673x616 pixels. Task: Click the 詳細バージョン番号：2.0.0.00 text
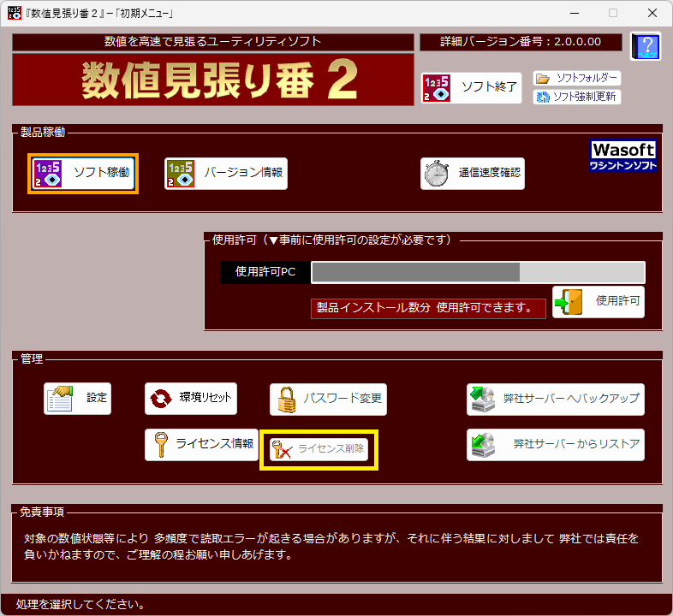pyautogui.click(x=521, y=42)
